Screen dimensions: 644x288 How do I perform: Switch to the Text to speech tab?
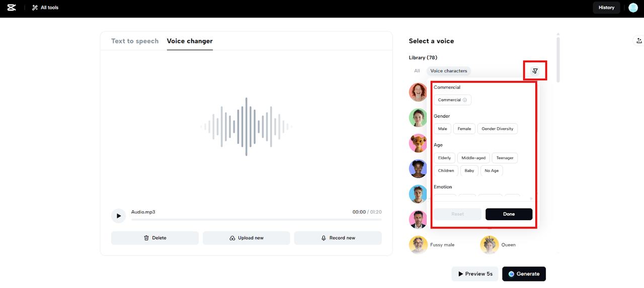(x=135, y=41)
